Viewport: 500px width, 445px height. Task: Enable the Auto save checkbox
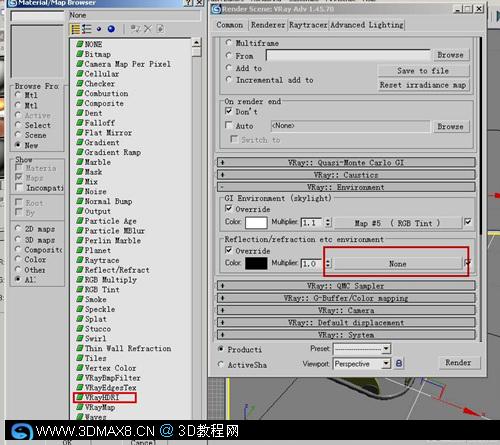[229, 125]
